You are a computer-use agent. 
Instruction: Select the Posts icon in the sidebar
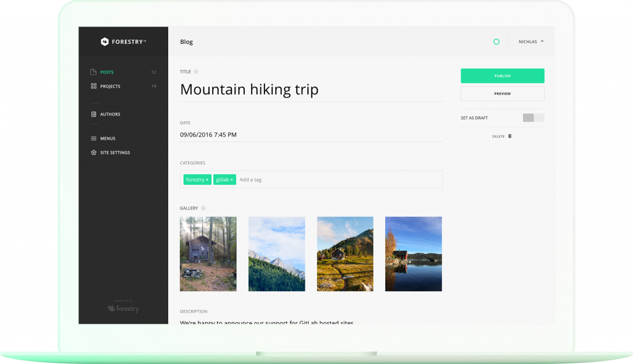[93, 72]
